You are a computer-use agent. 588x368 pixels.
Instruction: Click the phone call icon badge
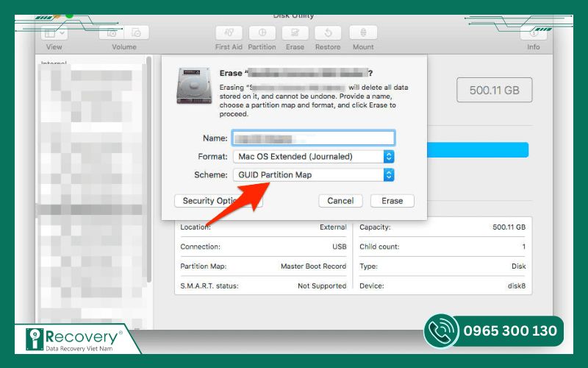[x=442, y=331]
